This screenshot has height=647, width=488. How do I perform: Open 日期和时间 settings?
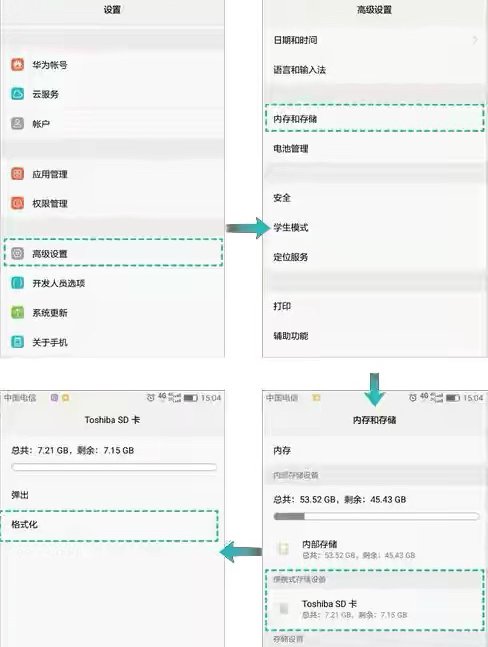coord(375,40)
